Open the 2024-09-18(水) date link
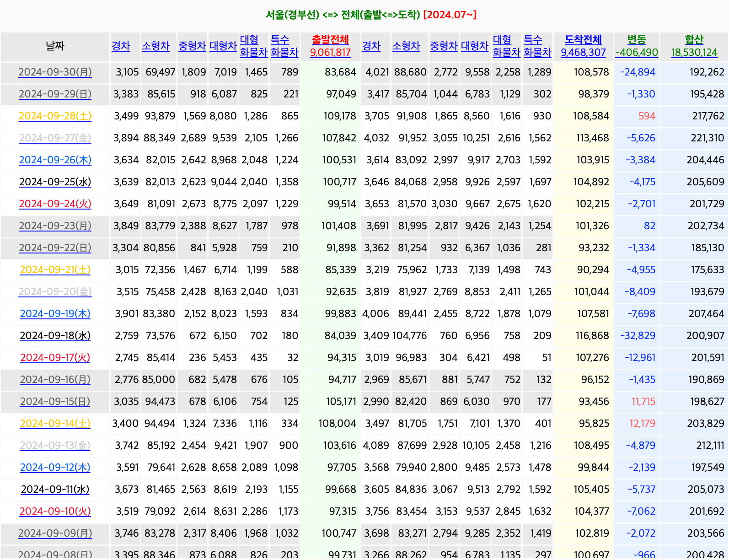The height and width of the screenshot is (560, 729). [55, 336]
